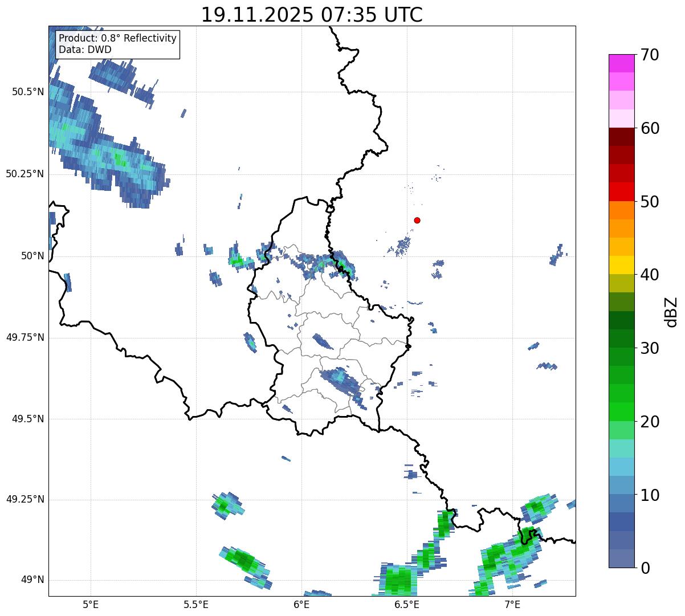Click the 49.75°N latitude label
The width and height of the screenshot is (685, 616).
tap(25, 337)
